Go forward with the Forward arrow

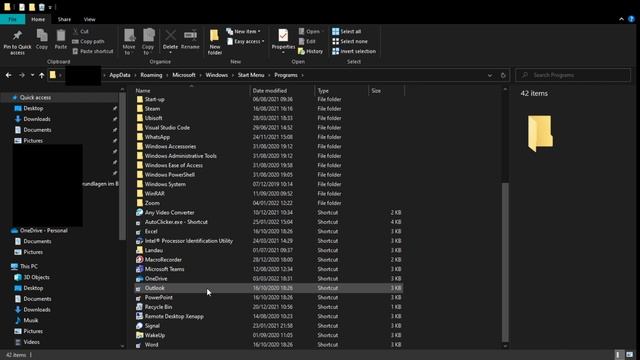coord(22,75)
